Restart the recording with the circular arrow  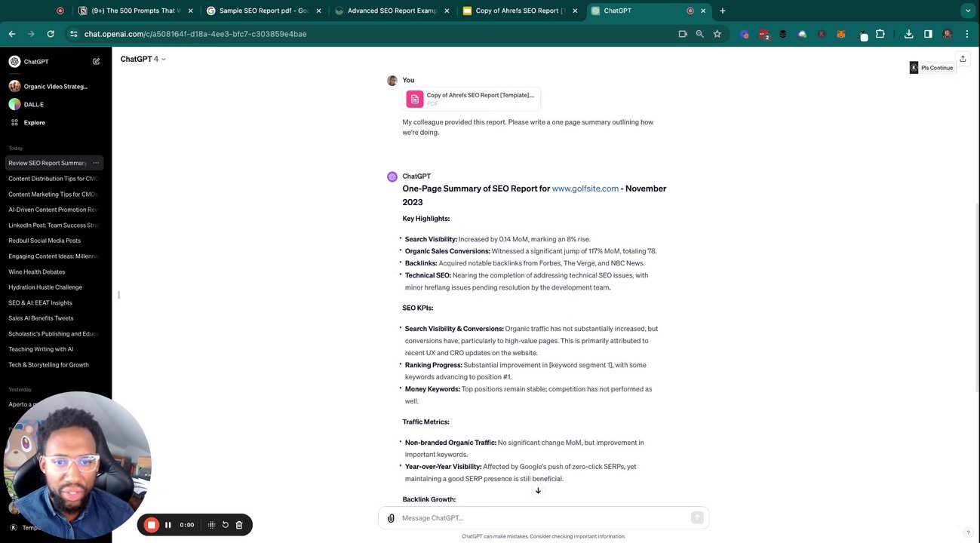click(225, 525)
